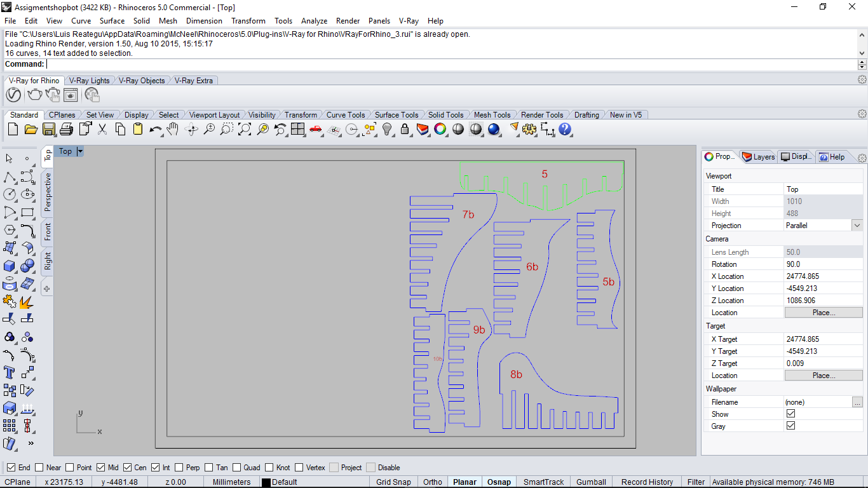Open Options with the gears icon

pos(529,130)
